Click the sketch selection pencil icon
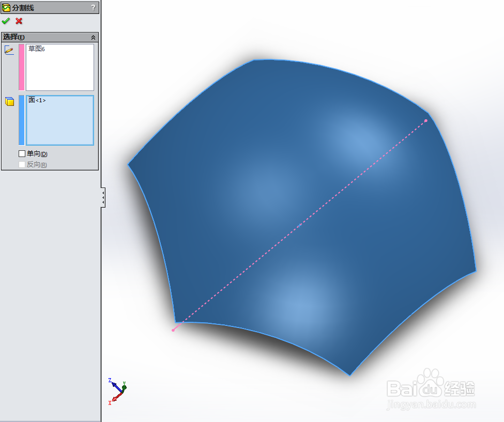This screenshot has width=504, height=422. [9, 50]
